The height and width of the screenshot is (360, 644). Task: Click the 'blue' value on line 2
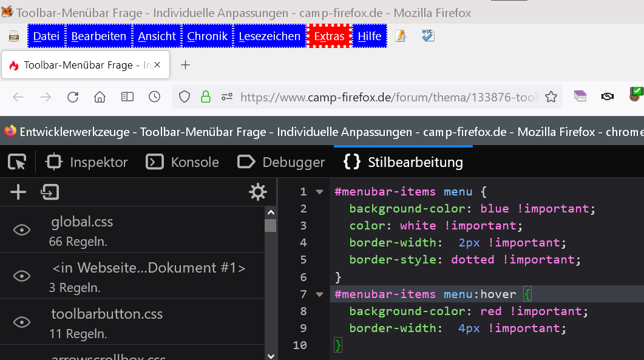tap(495, 209)
